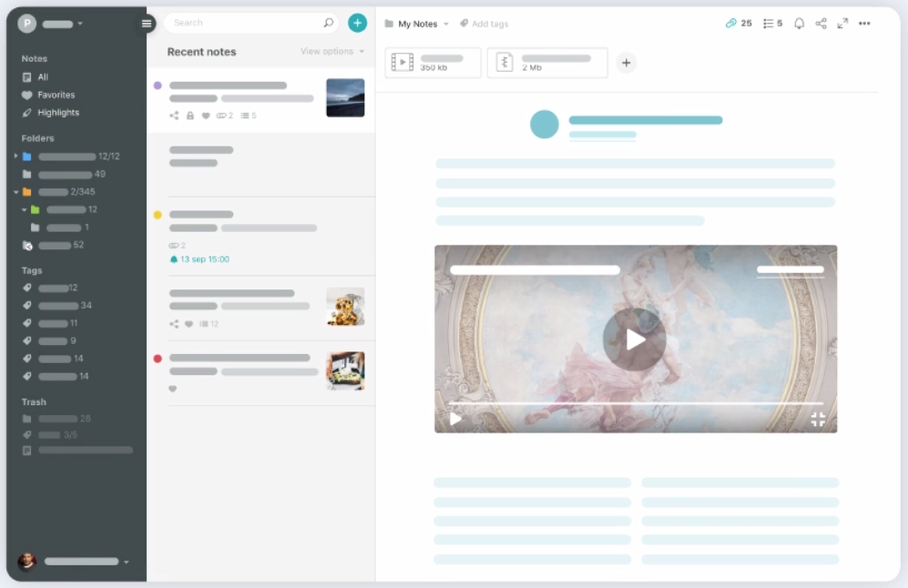Play the video with center play button
The height and width of the screenshot is (588, 908).
(635, 340)
